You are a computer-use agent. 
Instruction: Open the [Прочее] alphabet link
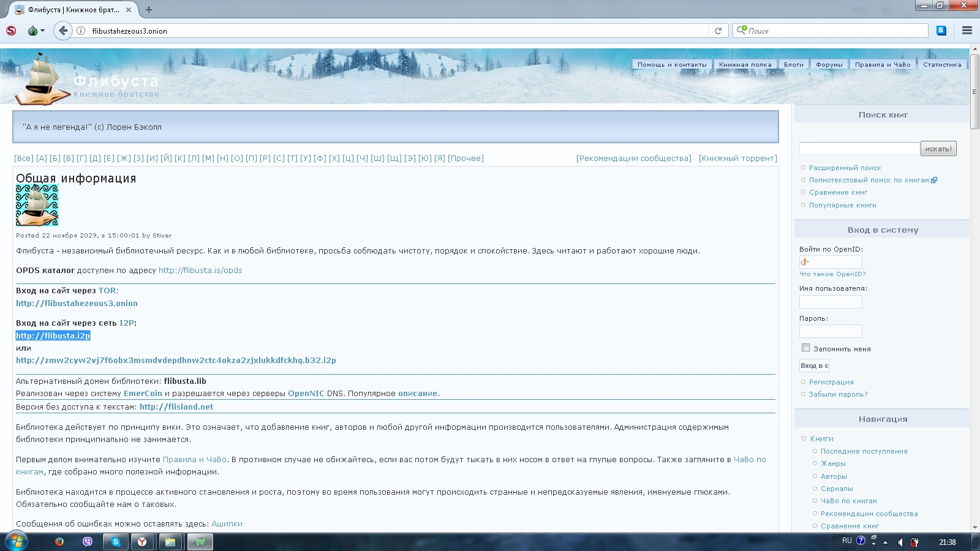point(466,158)
